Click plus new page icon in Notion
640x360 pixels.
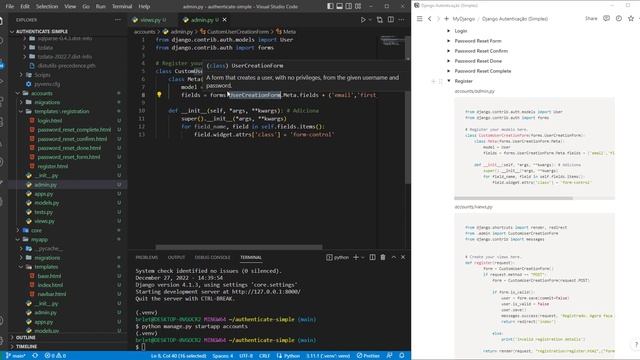tap(446, 19)
